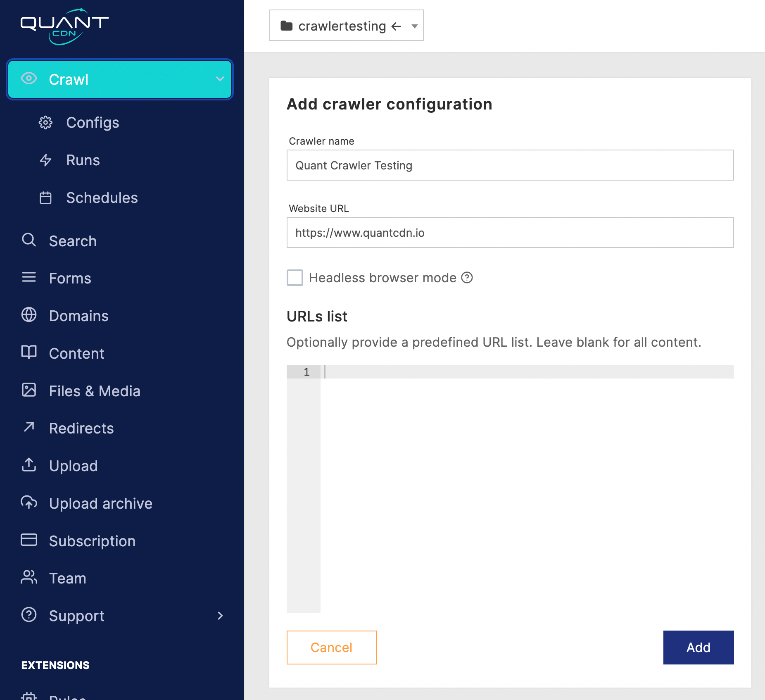
Task: Open Configs via the gear icon
Action: [46, 122]
